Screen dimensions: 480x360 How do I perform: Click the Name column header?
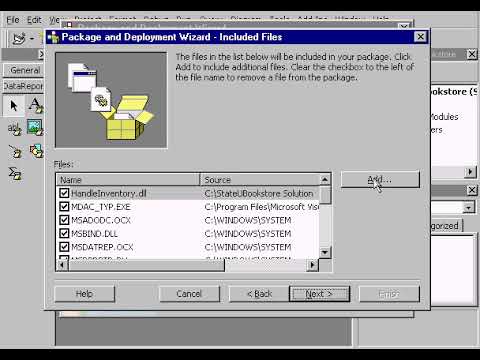(128, 180)
